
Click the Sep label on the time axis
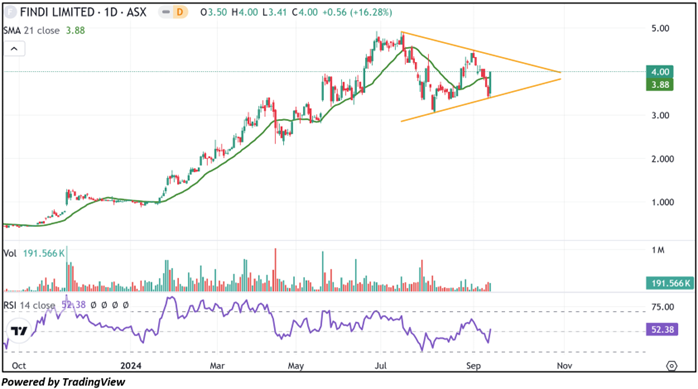point(473,366)
